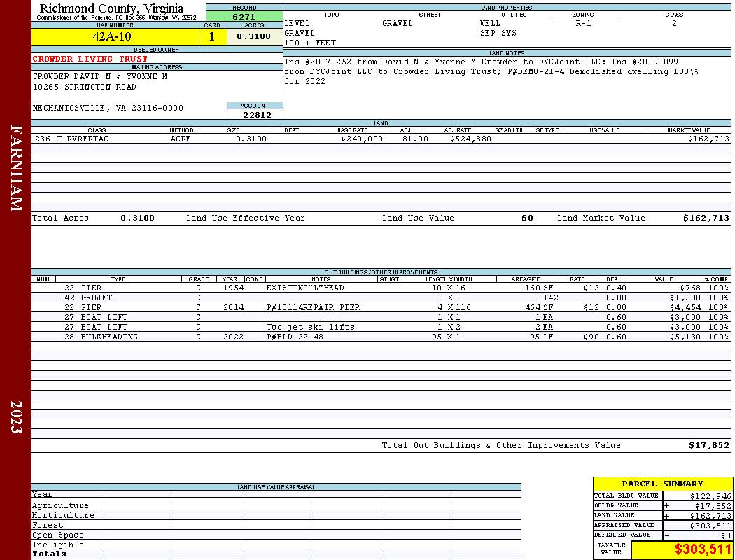Select the Agriculture row label
Screen dimensions: 735x560
(60, 506)
